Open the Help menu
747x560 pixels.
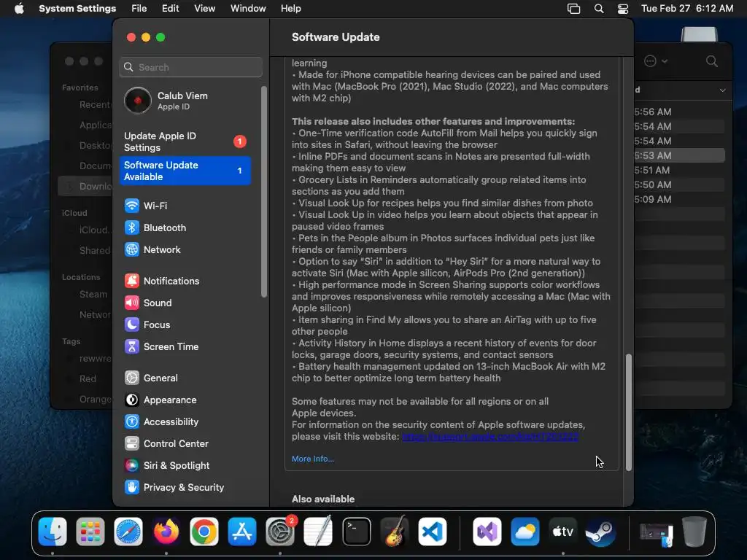[290, 9]
